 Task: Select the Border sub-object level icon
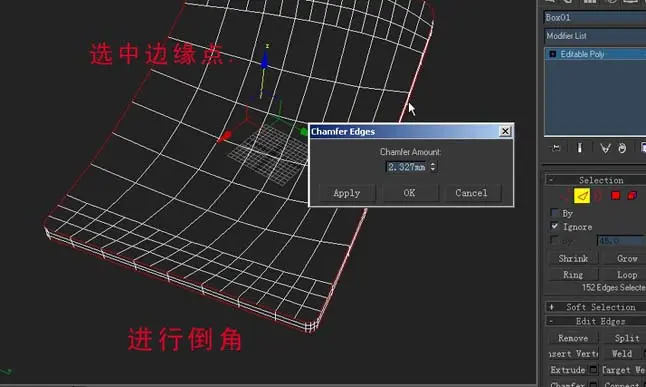pyautogui.click(x=599, y=196)
